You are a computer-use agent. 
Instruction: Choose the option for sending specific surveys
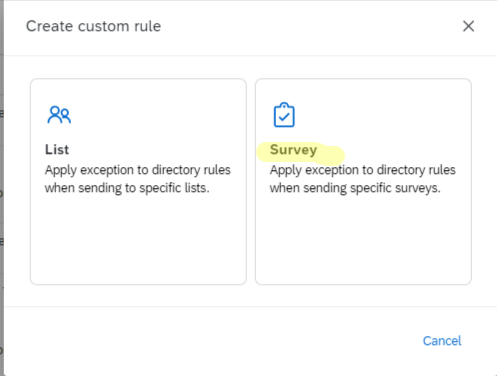[363, 182]
